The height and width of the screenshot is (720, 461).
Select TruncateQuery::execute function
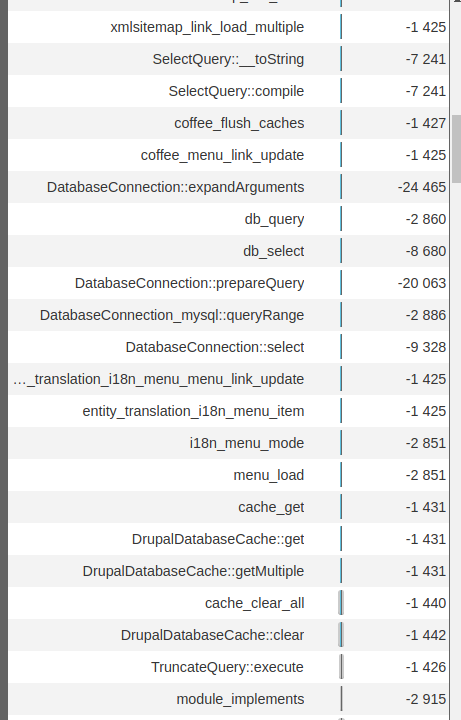point(227,667)
